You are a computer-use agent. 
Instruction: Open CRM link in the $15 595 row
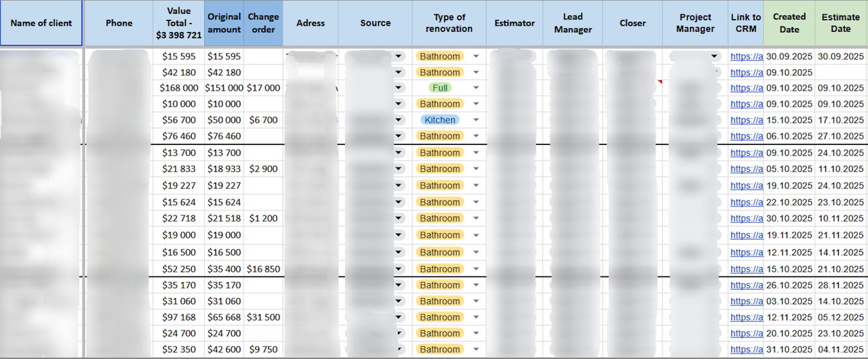747,57
